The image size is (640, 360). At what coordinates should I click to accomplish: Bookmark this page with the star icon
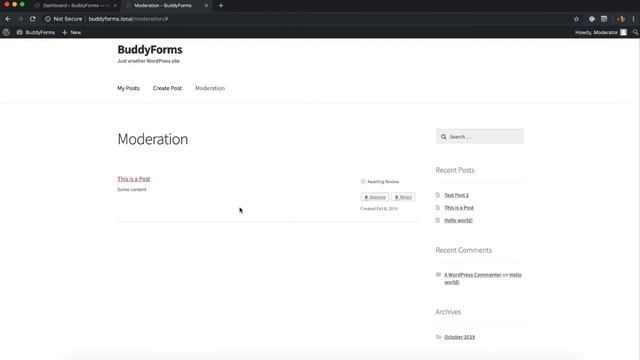click(576, 19)
